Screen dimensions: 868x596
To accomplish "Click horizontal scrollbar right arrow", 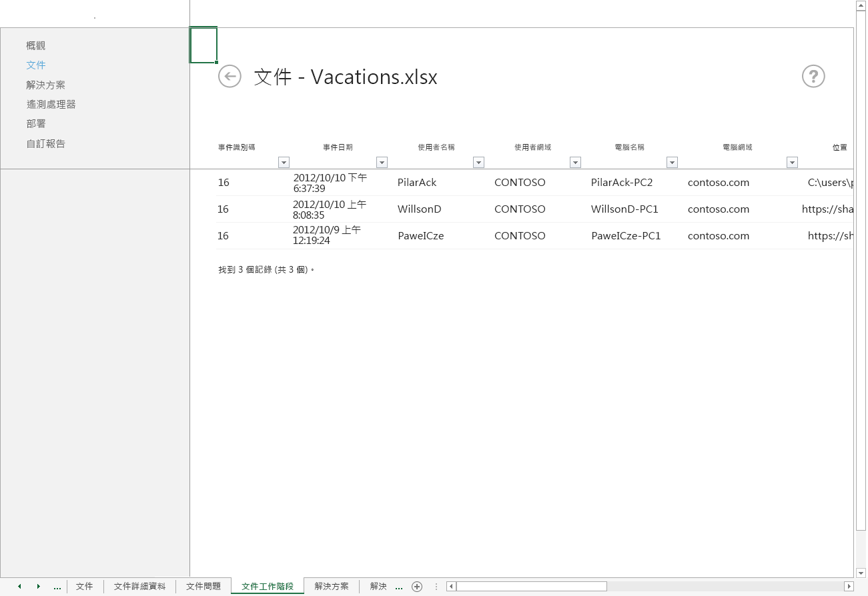I will pos(849,587).
